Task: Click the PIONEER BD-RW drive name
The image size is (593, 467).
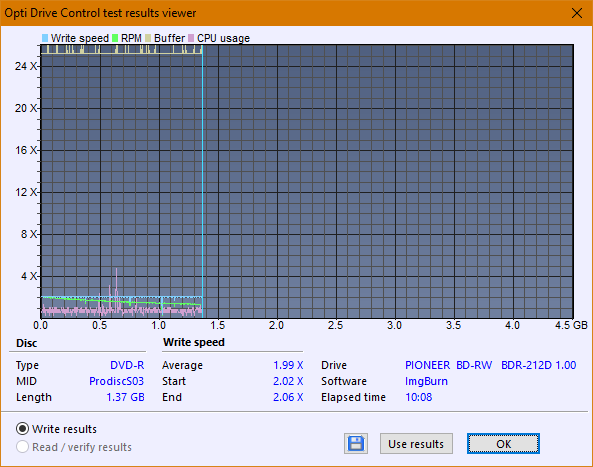Action: (x=449, y=365)
